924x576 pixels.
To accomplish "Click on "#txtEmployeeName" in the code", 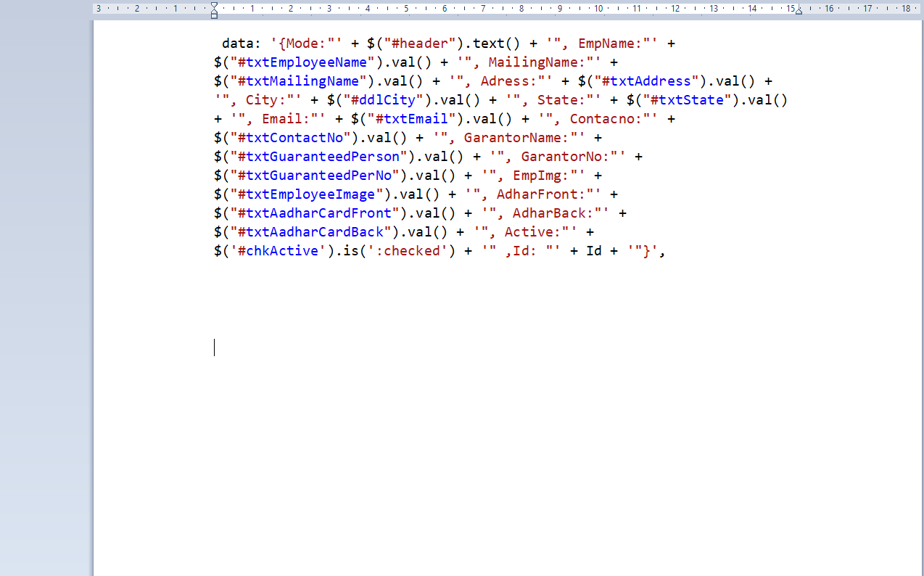I will point(299,62).
